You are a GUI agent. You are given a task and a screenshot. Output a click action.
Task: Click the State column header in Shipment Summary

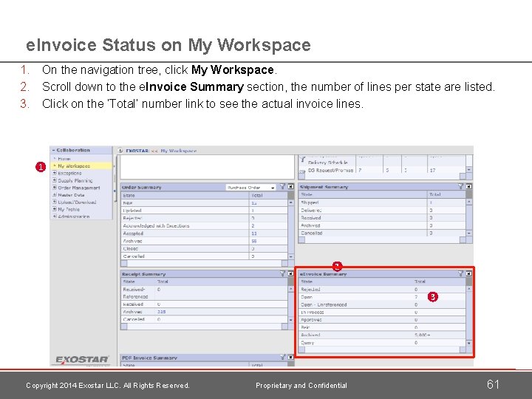click(307, 195)
